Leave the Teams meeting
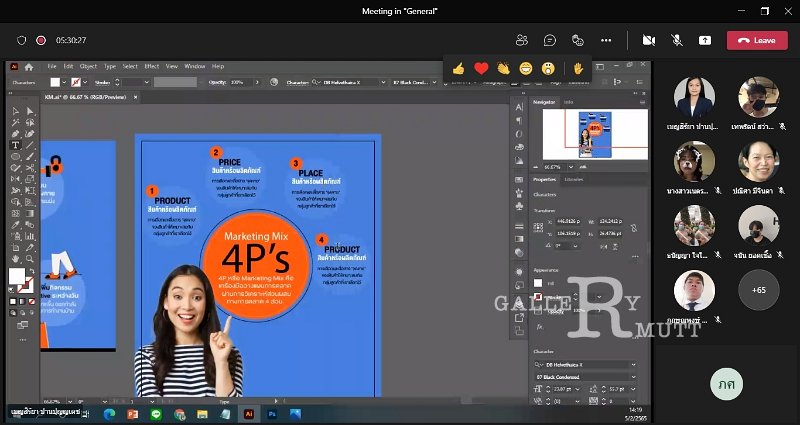The width and height of the screenshot is (800, 425). click(757, 40)
